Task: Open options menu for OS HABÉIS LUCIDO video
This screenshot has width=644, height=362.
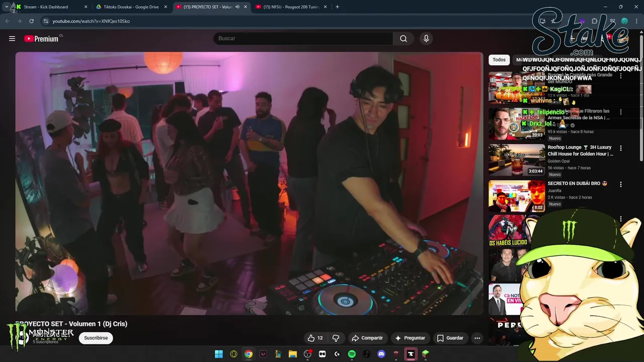Action: point(620,219)
